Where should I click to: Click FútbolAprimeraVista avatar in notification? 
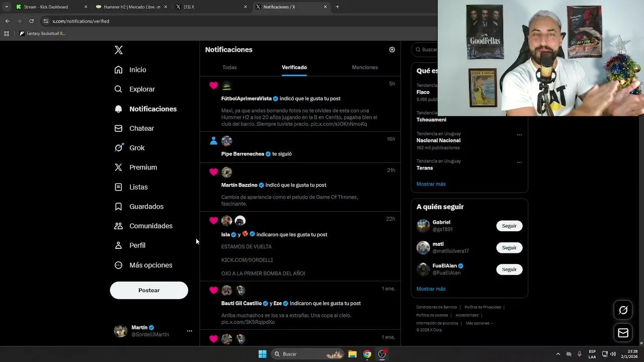(227, 86)
